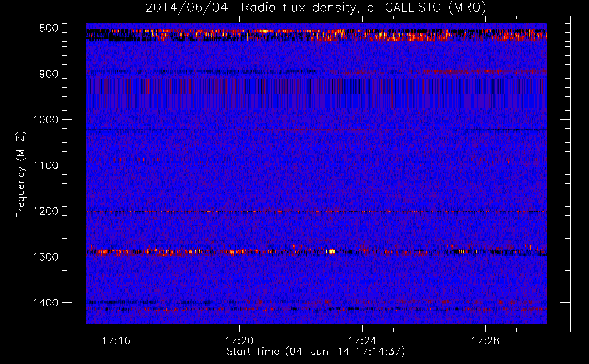The height and width of the screenshot is (364, 589).
Task: Click the 17:24 time tick label
Action: [362, 341]
